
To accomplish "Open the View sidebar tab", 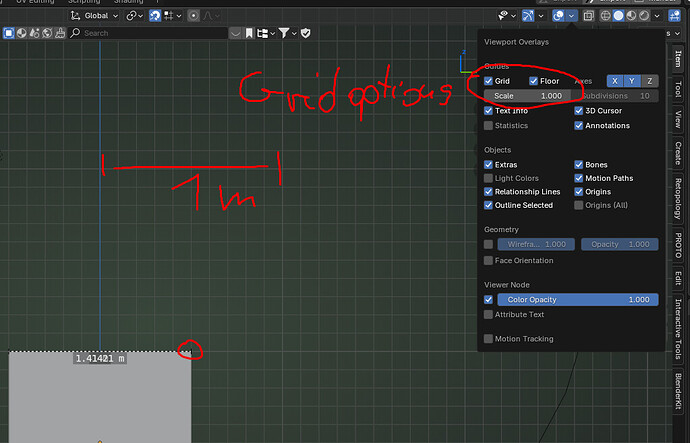I will pyautogui.click(x=678, y=119).
